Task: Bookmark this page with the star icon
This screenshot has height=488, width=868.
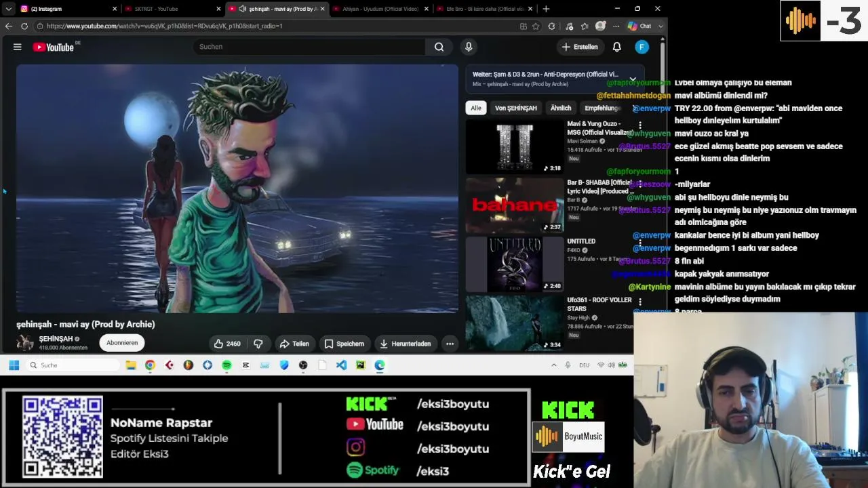Action: pos(536,26)
